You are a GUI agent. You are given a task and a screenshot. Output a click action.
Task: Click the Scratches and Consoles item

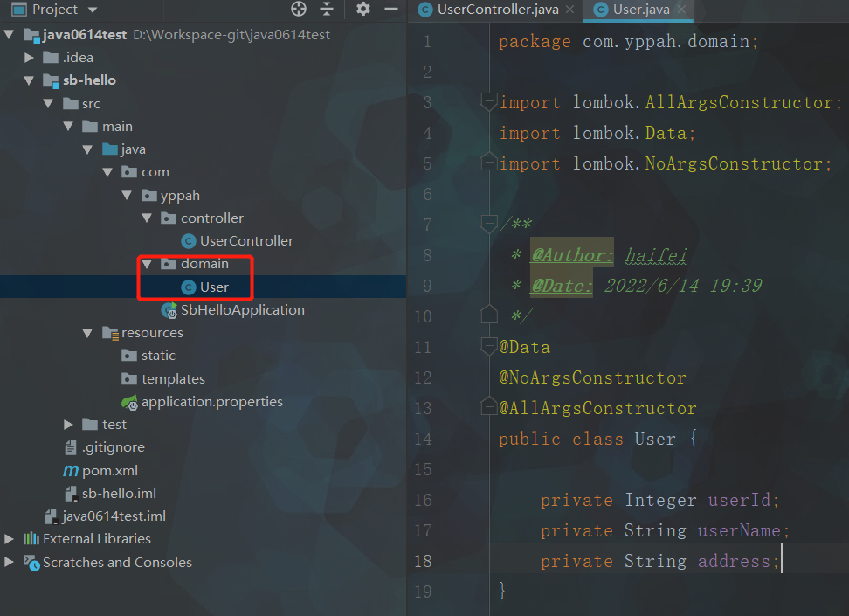click(x=117, y=563)
